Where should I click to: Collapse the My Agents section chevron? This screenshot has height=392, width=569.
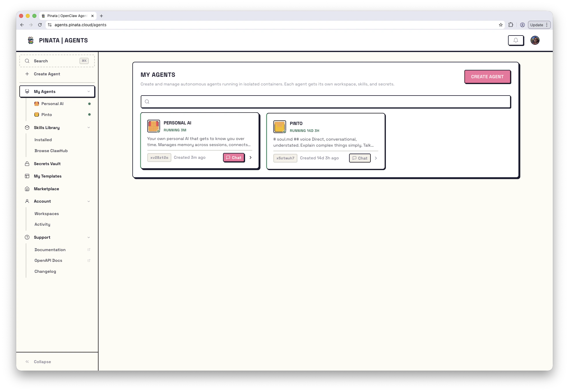click(x=88, y=92)
